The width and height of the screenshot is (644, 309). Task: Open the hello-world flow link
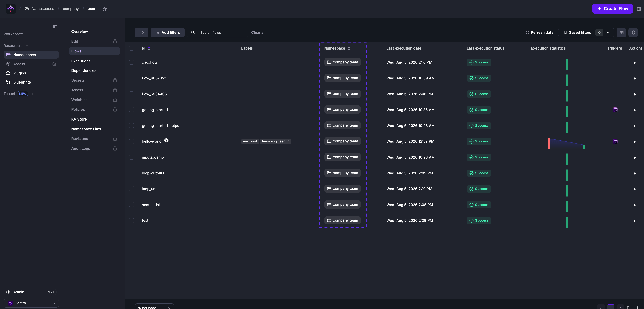pyautogui.click(x=151, y=141)
